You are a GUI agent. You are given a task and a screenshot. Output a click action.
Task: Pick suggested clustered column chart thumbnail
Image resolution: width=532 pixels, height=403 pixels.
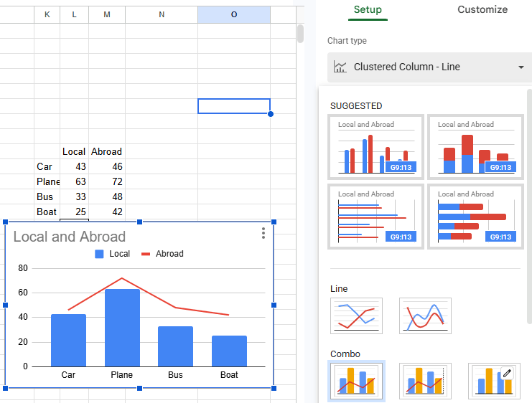click(376, 147)
